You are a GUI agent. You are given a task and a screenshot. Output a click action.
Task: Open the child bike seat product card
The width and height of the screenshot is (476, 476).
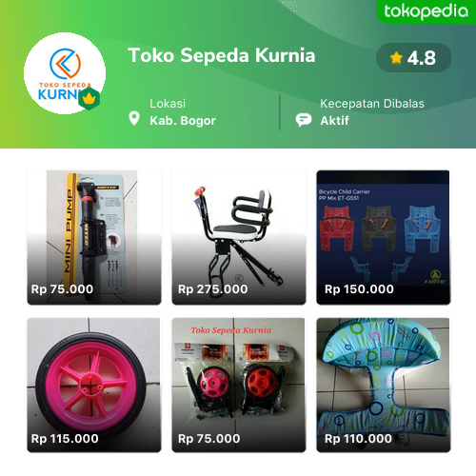point(239,237)
